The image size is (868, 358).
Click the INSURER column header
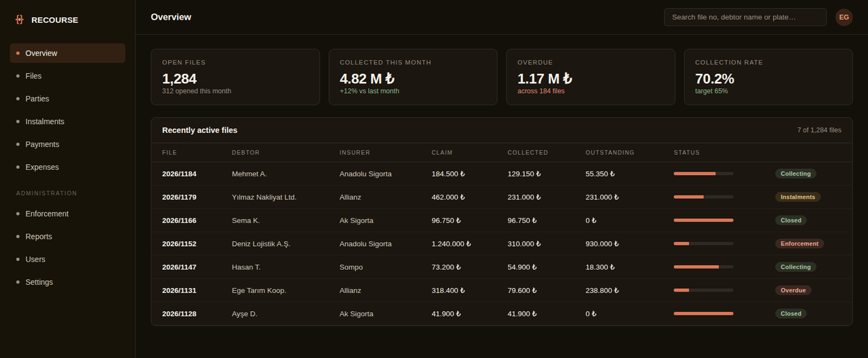click(355, 153)
